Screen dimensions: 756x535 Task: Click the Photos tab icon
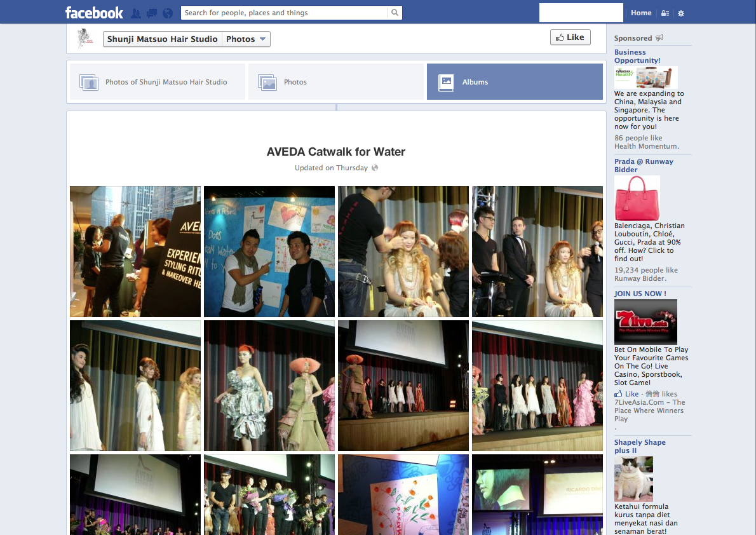267,83
